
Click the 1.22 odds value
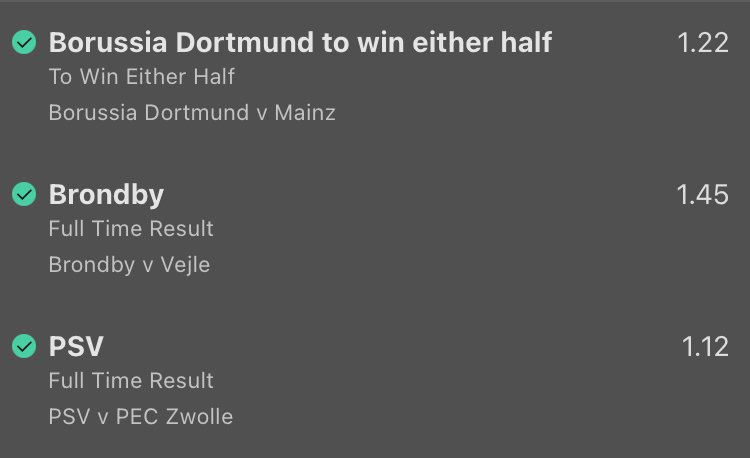pos(703,43)
